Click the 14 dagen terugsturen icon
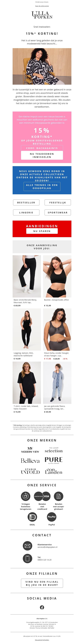This screenshot has height=644, width=84. pyautogui.click(x=25, y=496)
